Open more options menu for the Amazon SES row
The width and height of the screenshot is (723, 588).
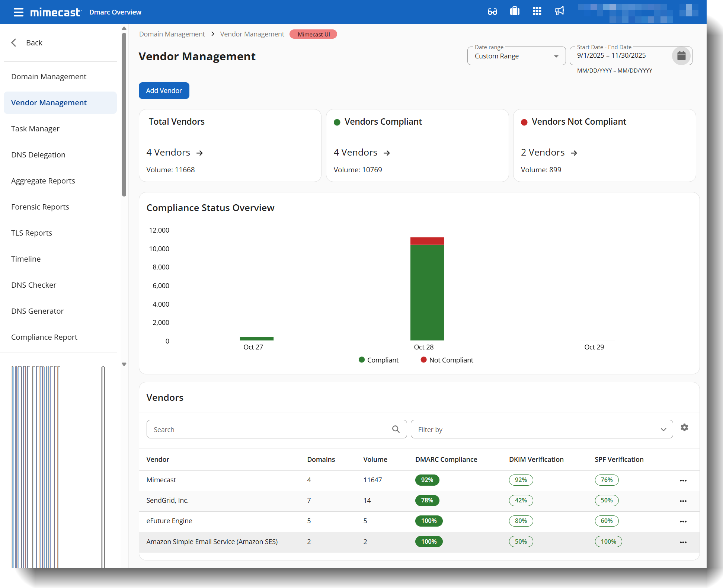(x=683, y=542)
